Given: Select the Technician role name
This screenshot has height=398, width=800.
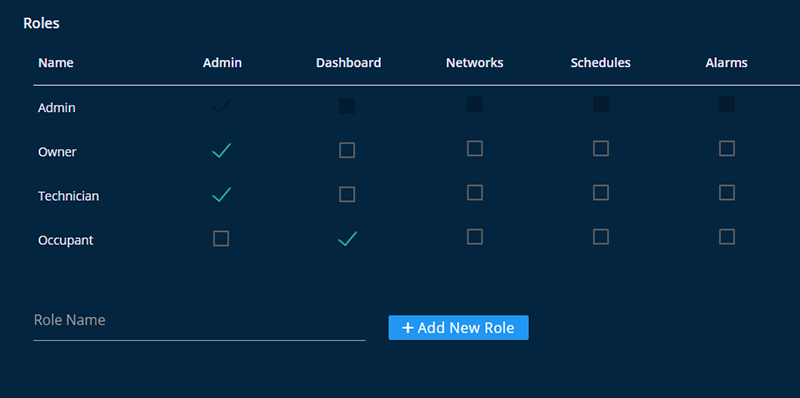Looking at the screenshot, I should 68,196.
